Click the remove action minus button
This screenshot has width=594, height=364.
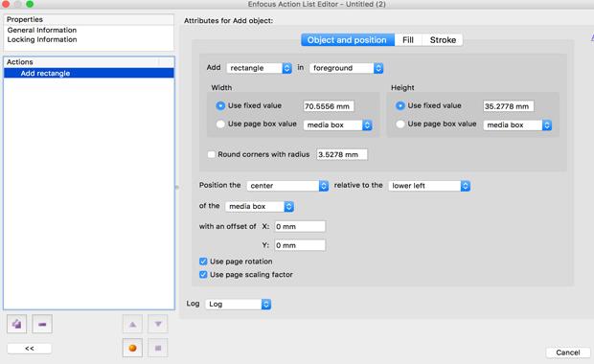42,324
